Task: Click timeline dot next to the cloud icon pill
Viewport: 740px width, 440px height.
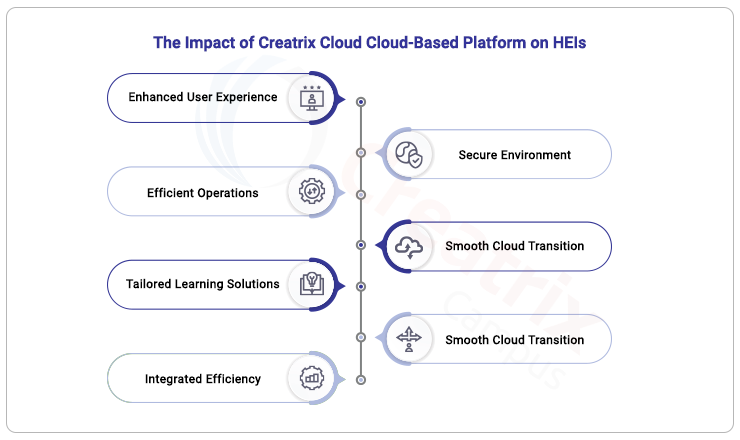Action: click(361, 245)
